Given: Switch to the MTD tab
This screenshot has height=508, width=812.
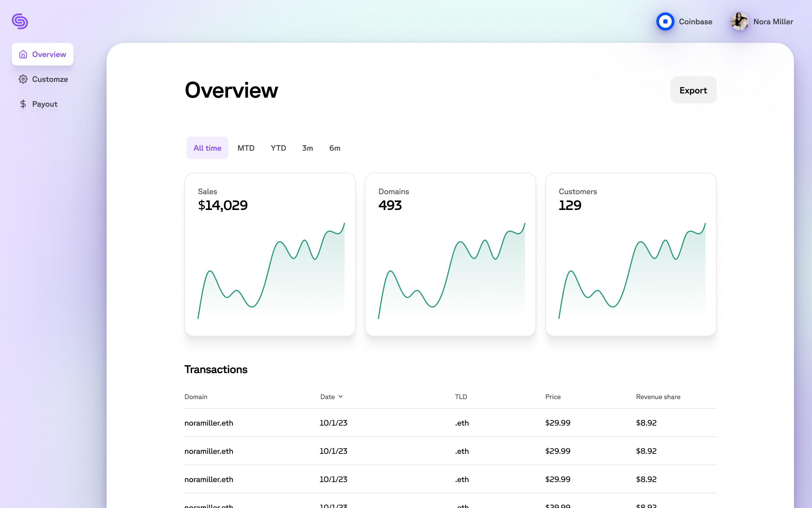Looking at the screenshot, I should [246, 148].
